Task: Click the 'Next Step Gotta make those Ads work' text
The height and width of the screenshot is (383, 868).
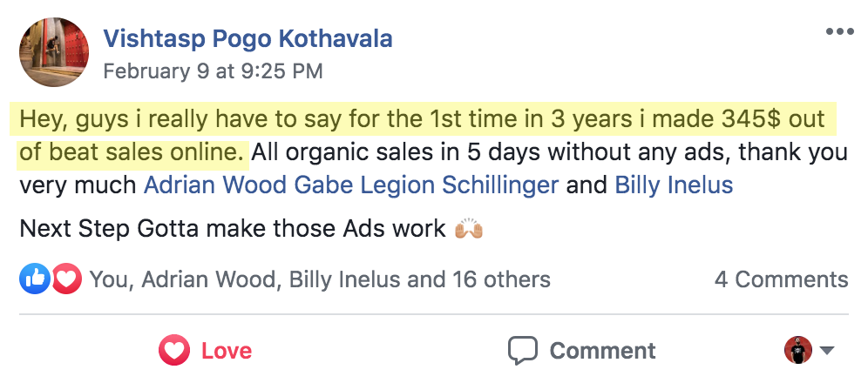Action: tap(233, 228)
